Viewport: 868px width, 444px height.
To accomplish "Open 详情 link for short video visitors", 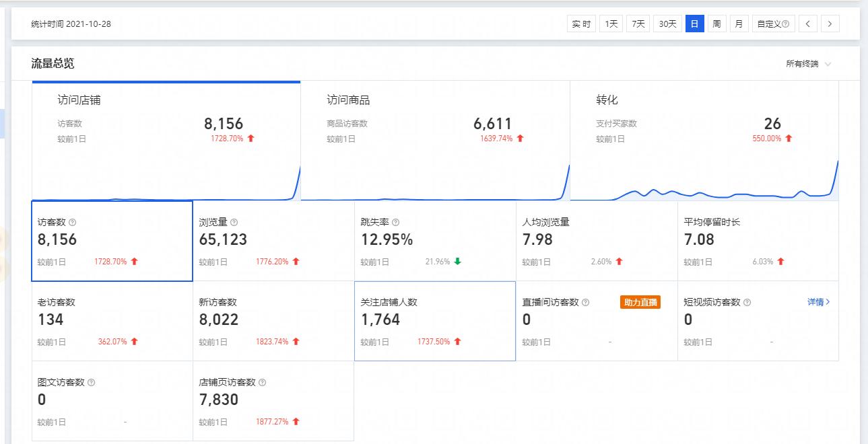I will tap(818, 302).
